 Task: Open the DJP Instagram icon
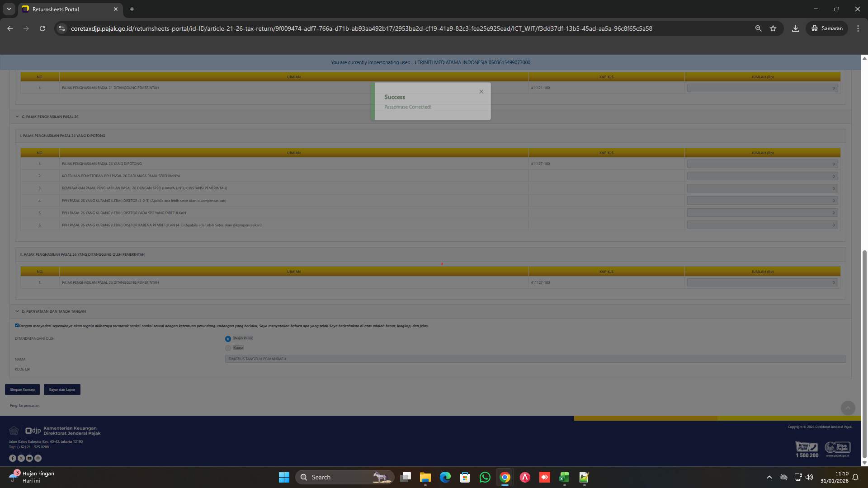tap(38, 458)
